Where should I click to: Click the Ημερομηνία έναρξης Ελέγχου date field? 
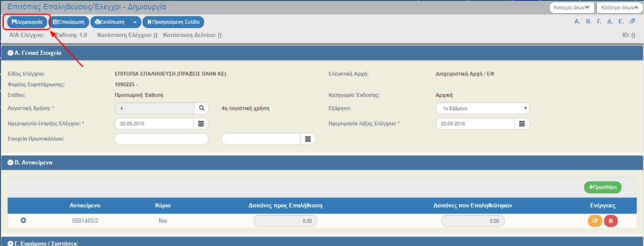[155, 123]
